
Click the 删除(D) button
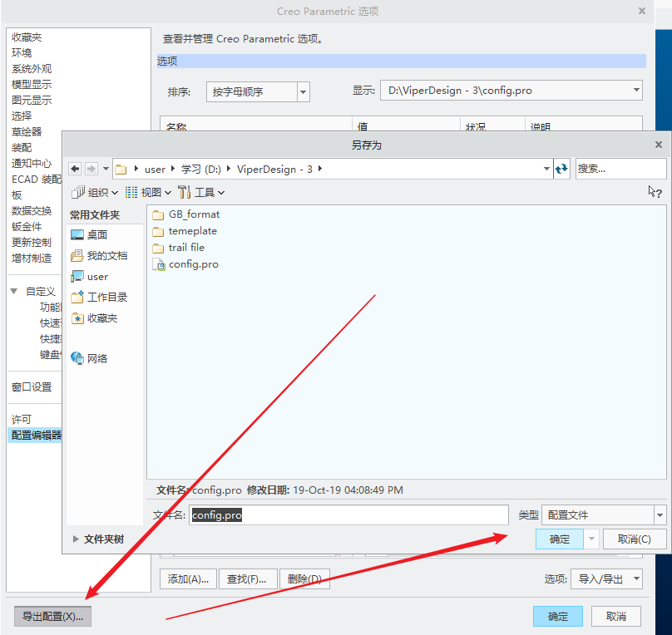[304, 579]
